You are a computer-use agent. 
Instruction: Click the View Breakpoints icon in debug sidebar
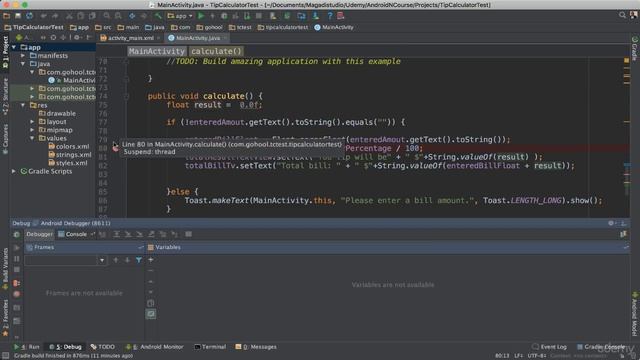[17, 283]
